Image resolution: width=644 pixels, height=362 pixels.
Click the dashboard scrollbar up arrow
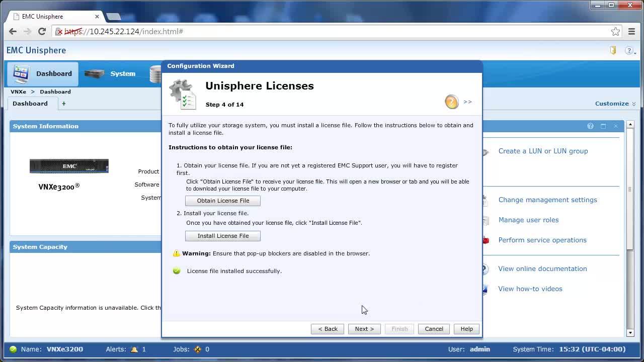[630, 124]
